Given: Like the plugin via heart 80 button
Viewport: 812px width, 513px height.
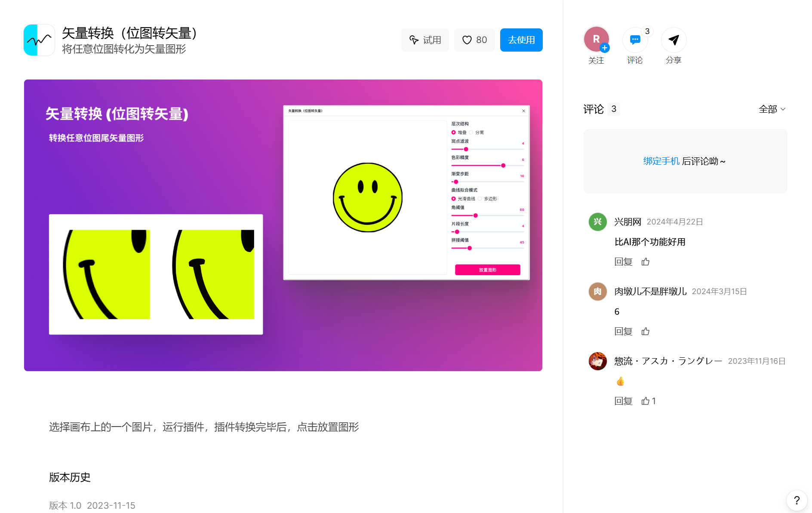Looking at the screenshot, I should (474, 40).
